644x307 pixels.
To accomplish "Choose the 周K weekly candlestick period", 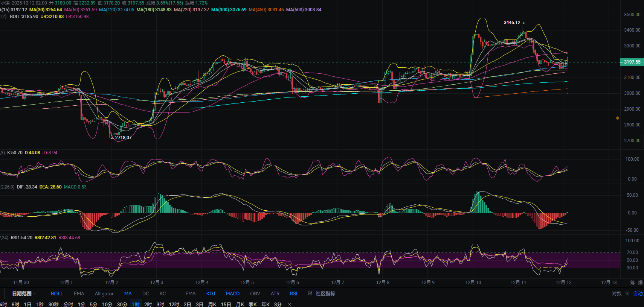I will click(212, 304).
